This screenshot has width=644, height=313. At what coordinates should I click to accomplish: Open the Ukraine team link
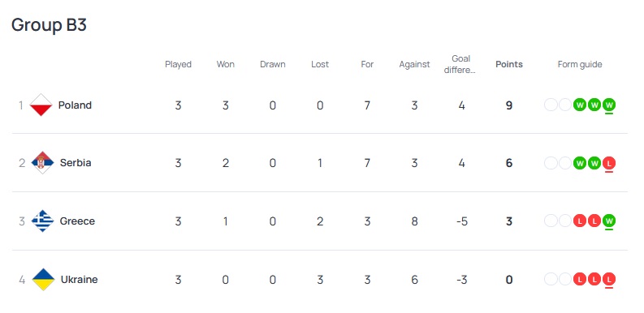pos(80,280)
